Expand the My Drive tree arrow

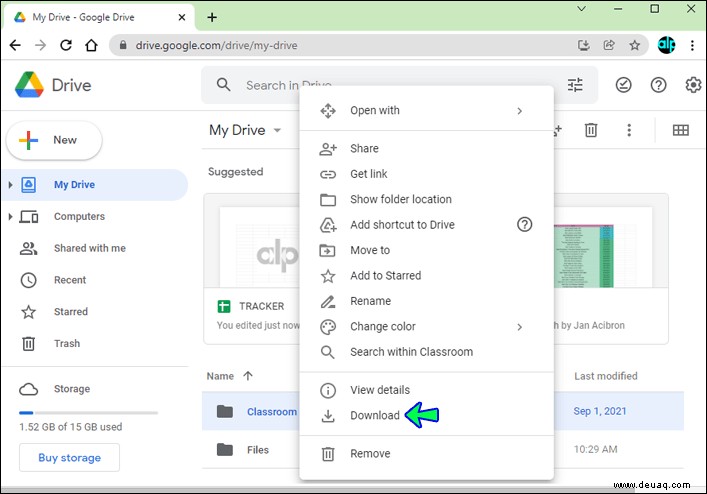point(10,185)
